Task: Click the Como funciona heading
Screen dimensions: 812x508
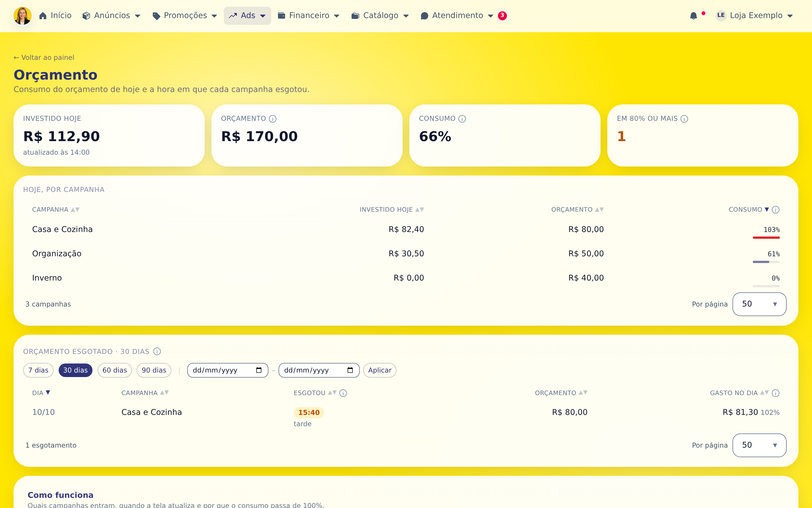Action: coord(60,495)
